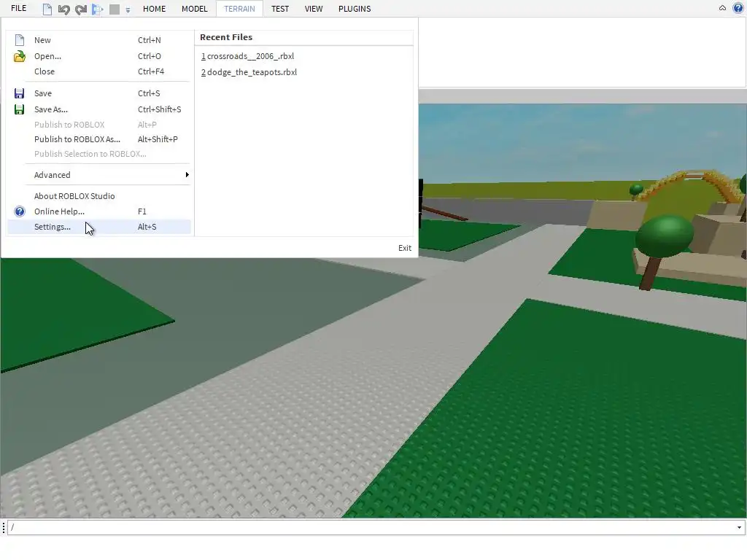This screenshot has width=747, height=560.
Task: Click the Stop toolbar icon
Action: tap(115, 9)
